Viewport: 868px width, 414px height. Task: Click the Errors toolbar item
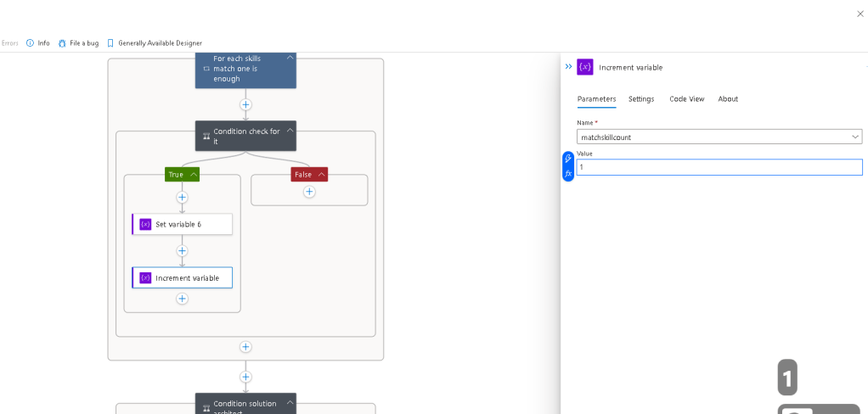click(x=9, y=43)
